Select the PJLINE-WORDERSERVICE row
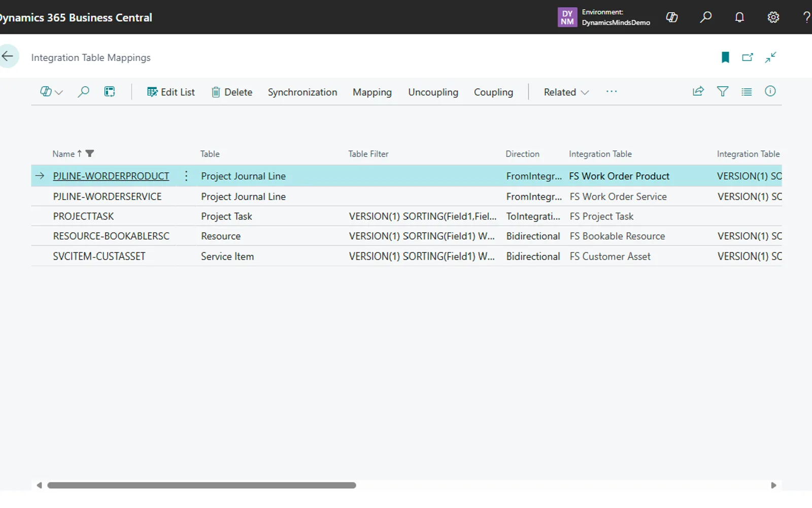The width and height of the screenshot is (812, 508). 406,196
